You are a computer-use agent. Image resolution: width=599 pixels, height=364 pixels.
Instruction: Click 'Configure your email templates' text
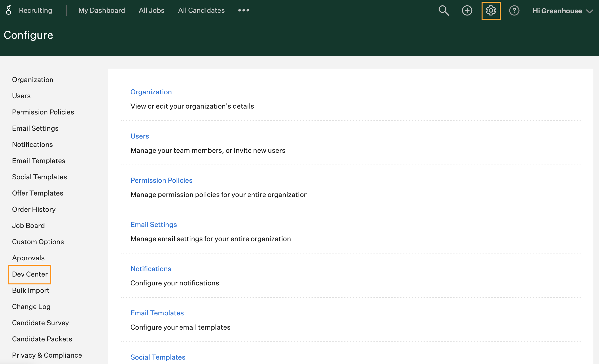180,327
